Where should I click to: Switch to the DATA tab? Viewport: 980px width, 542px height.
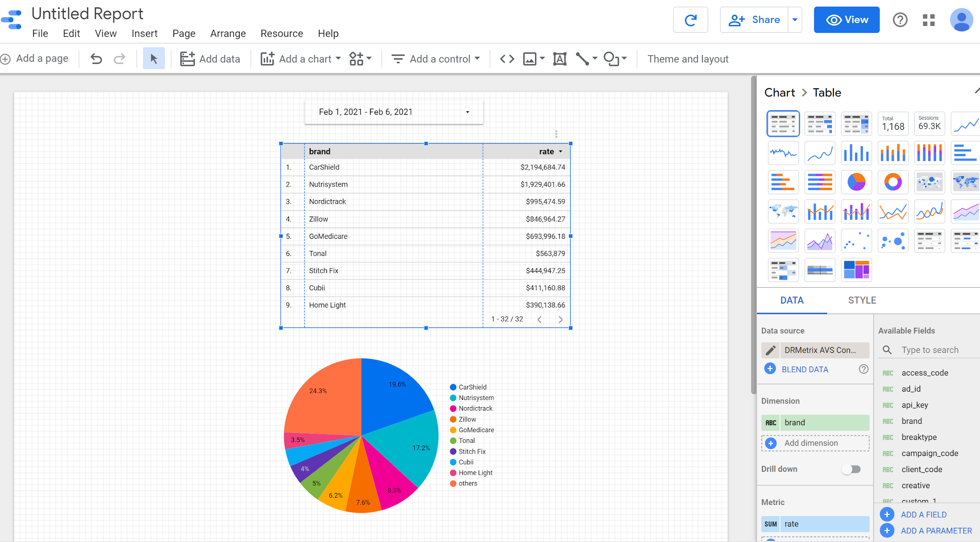pos(791,300)
